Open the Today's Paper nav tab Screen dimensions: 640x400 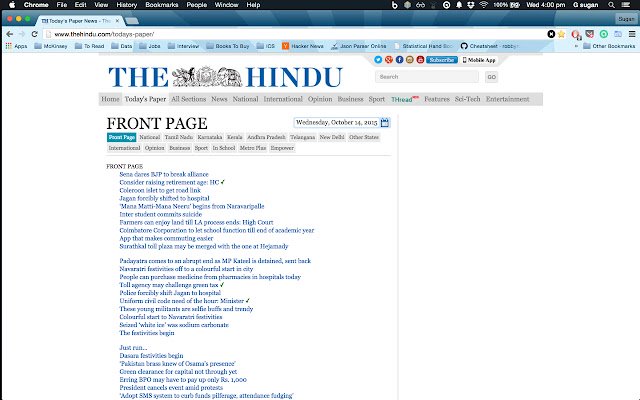coord(145,99)
